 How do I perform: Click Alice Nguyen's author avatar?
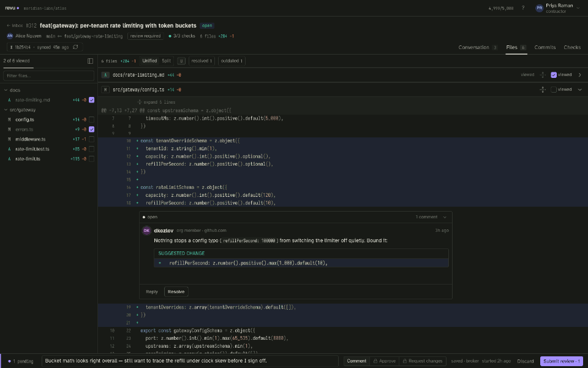pos(10,36)
